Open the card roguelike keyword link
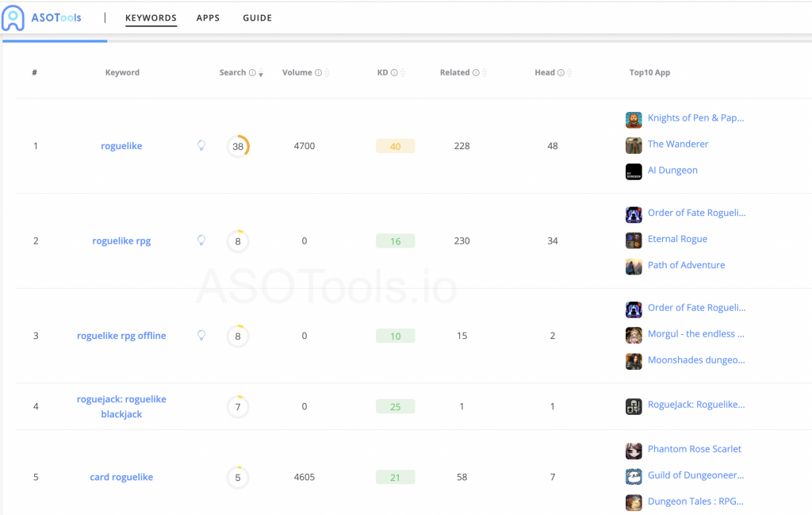Viewport: 812px width, 515px height. click(x=121, y=477)
